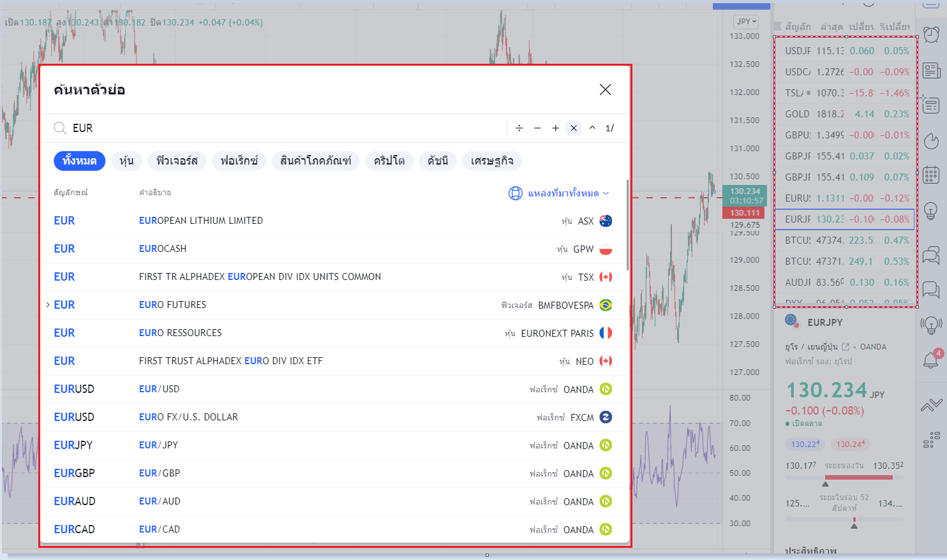Select the สินค้าโภคภัณฑ์ (CFD) filter chip
The width and height of the screenshot is (947, 560).
(316, 161)
